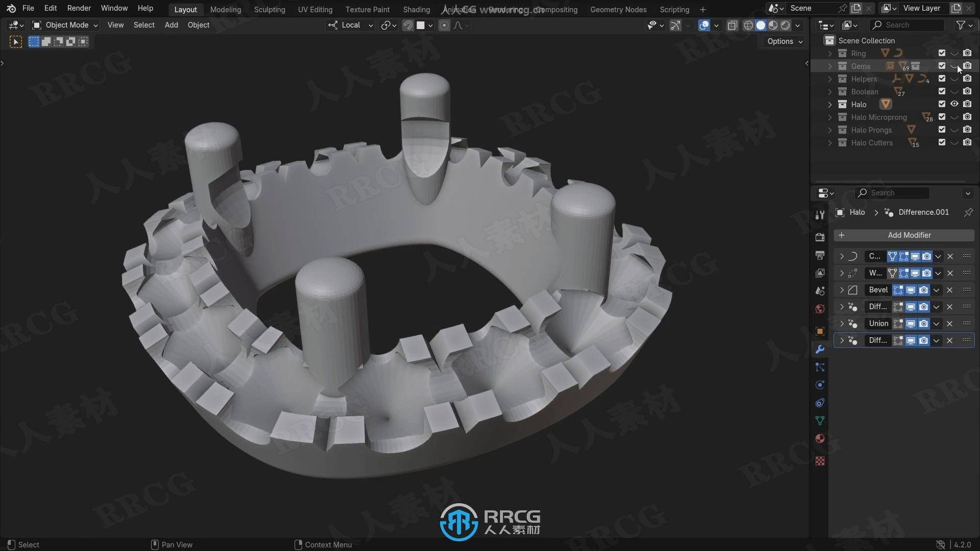980x551 pixels.
Task: Click the snapping magnet icon
Action: pyautogui.click(x=408, y=25)
